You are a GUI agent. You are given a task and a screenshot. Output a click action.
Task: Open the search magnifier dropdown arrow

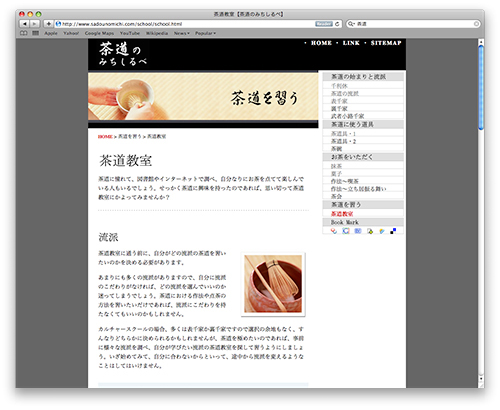(x=352, y=24)
